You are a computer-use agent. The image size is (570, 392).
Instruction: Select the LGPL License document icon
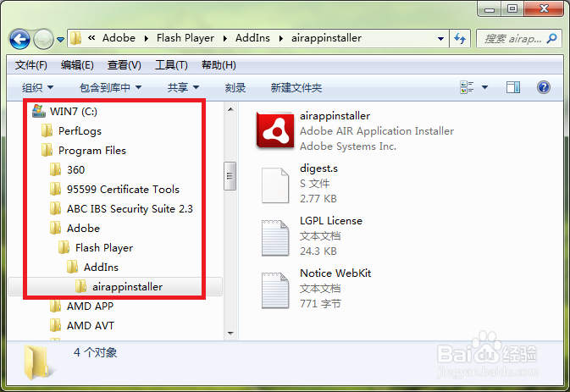275,238
